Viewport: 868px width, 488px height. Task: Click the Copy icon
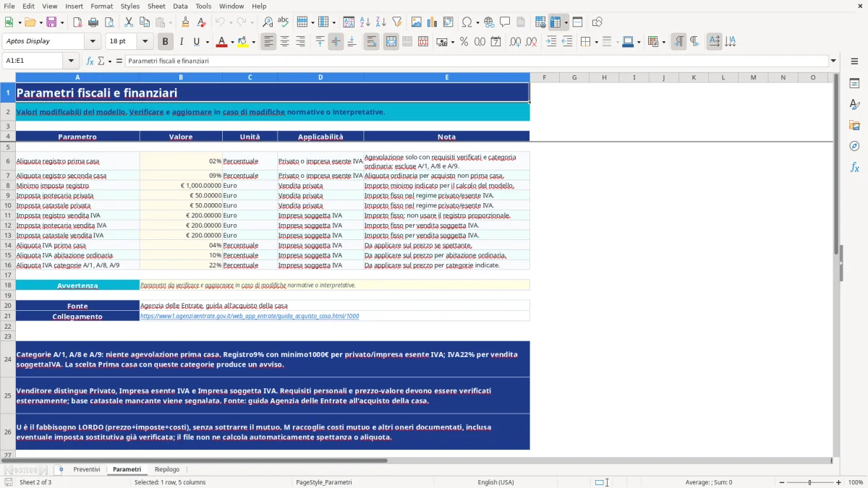coord(144,22)
